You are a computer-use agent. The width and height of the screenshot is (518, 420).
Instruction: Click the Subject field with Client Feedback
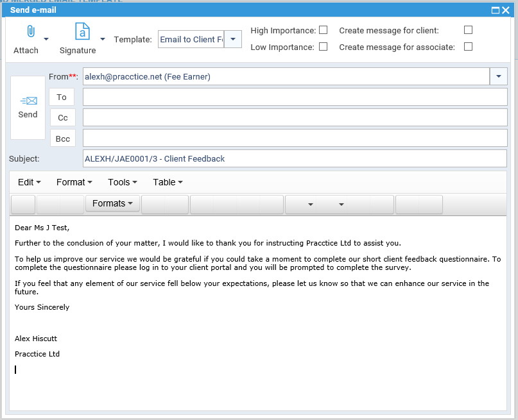pos(295,158)
